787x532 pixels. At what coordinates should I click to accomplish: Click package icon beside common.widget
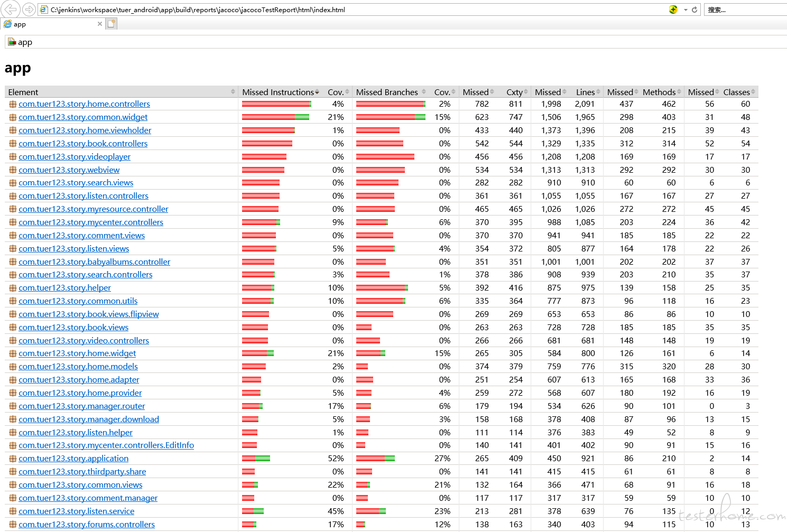coord(13,117)
